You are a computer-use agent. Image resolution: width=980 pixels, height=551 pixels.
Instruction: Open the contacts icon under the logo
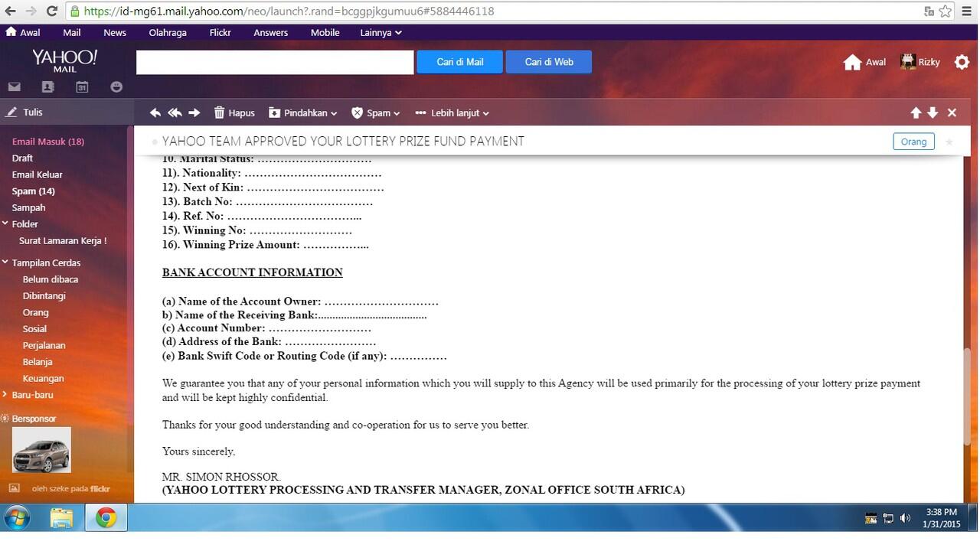coord(47,87)
